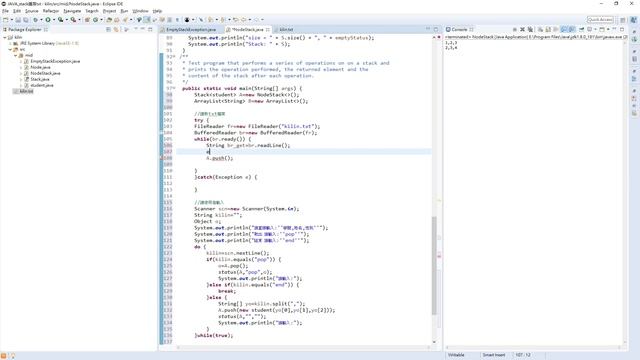640x360 pixels.
Task: Maximize the Console view
Action: [622, 29]
